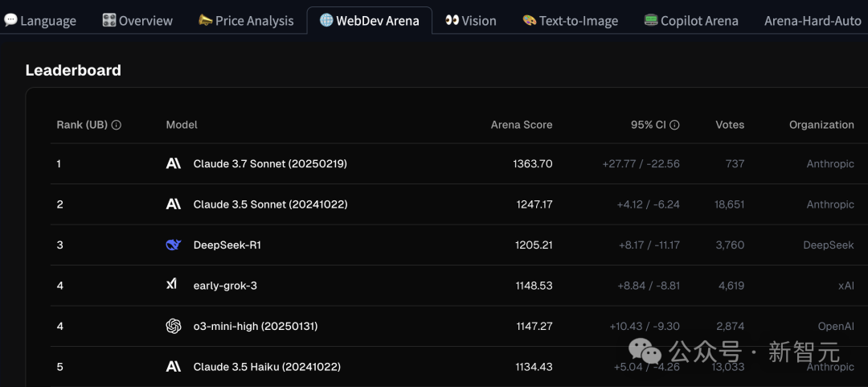Click the keyboard icon on Copilot Arena tab
The image size is (868, 387).
click(651, 20)
